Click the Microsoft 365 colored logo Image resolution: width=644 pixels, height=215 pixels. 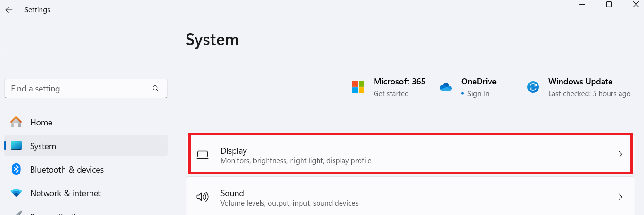358,87
